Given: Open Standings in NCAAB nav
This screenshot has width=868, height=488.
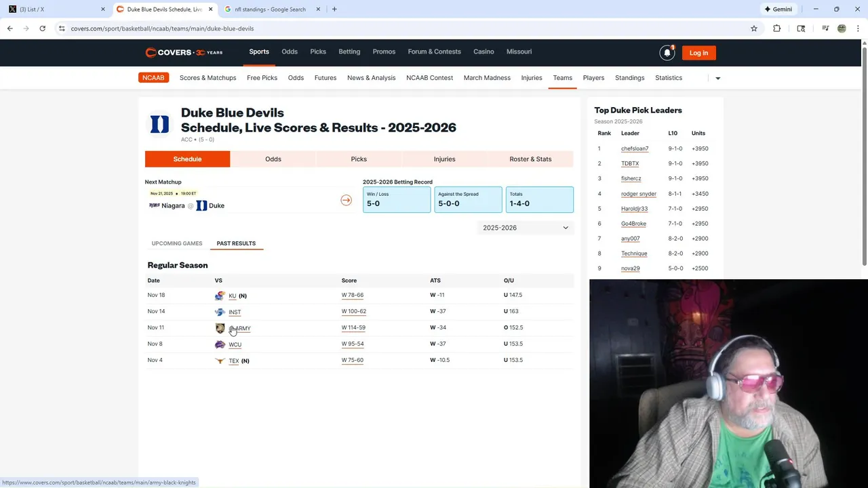Looking at the screenshot, I should click(x=629, y=78).
